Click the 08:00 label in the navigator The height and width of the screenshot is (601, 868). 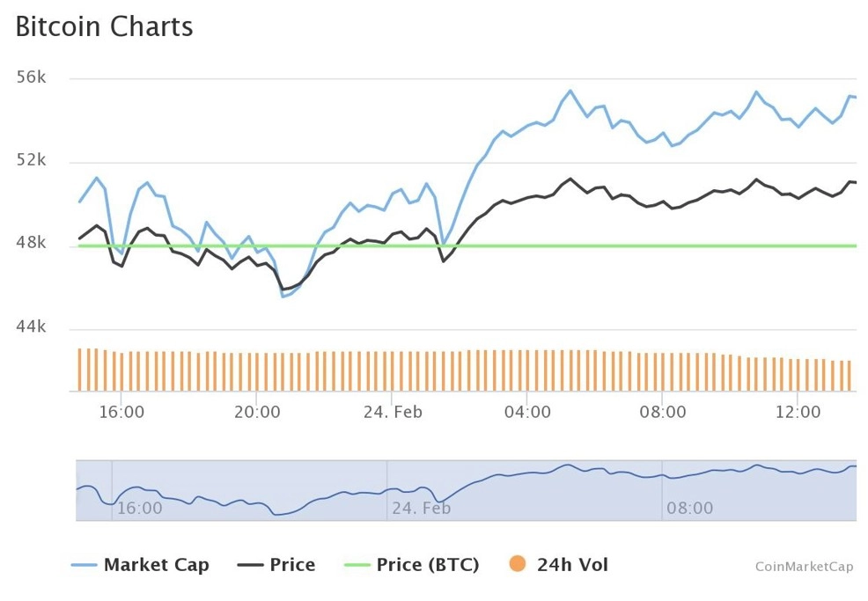pos(690,508)
